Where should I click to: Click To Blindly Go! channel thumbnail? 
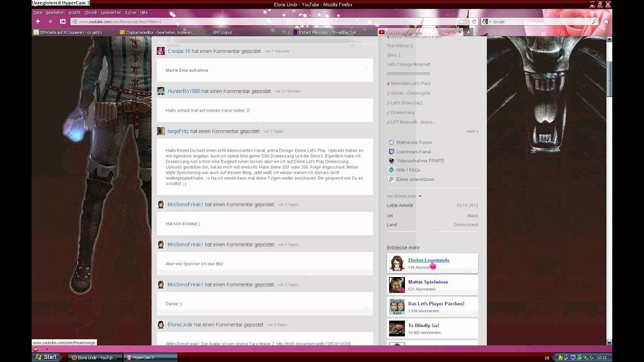tap(396, 328)
